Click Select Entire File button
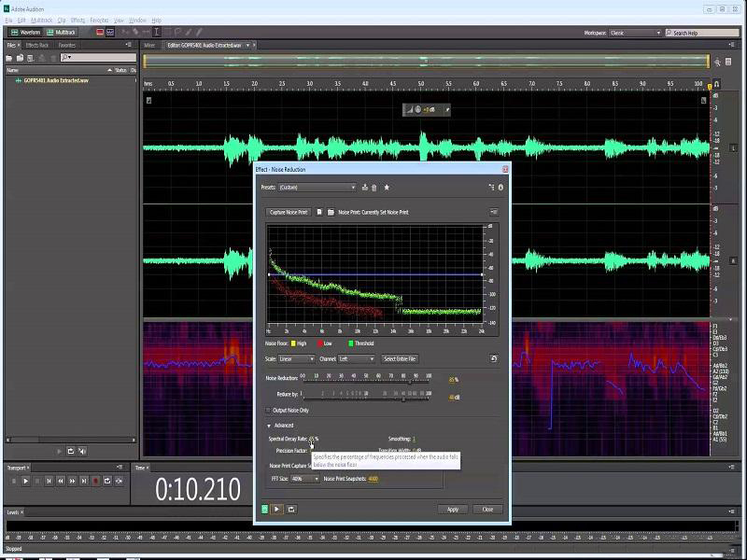The width and height of the screenshot is (747, 560). pos(400,359)
